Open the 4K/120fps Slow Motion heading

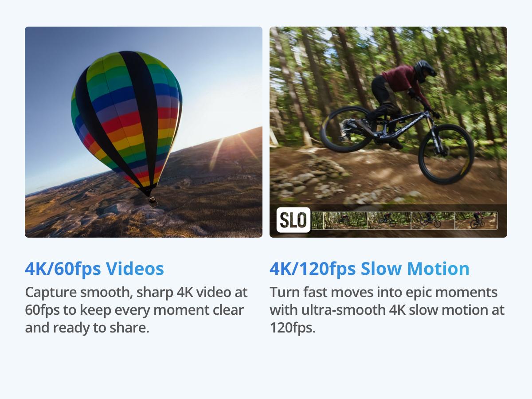(x=369, y=269)
